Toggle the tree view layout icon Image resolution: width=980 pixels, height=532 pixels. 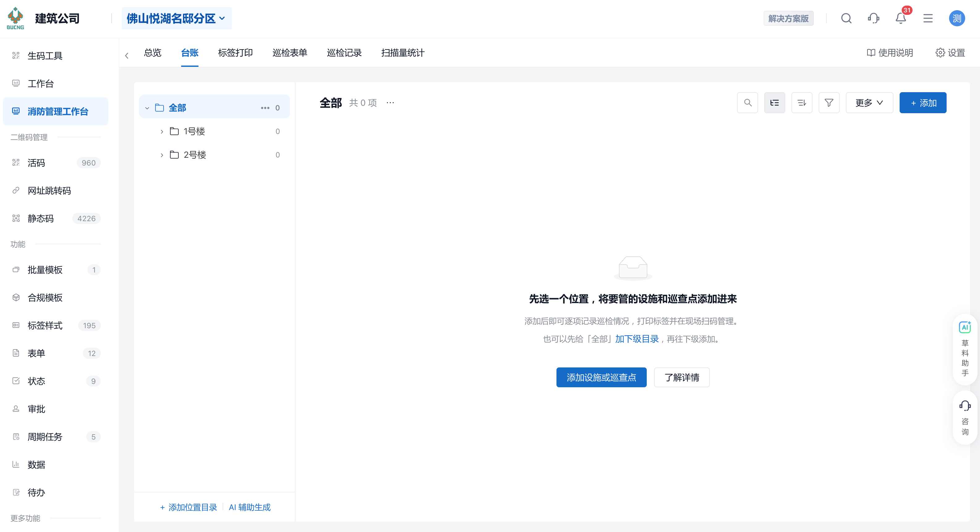(774, 103)
